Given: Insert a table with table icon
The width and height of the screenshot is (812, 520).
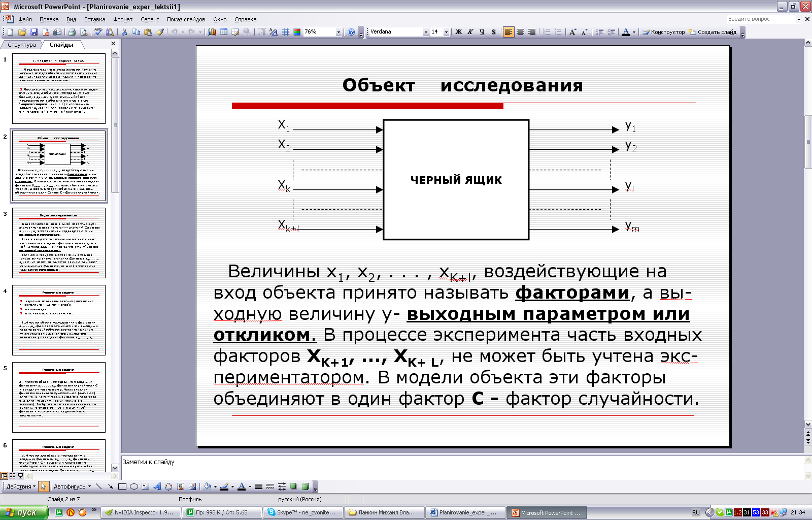Looking at the screenshot, I should (x=224, y=32).
